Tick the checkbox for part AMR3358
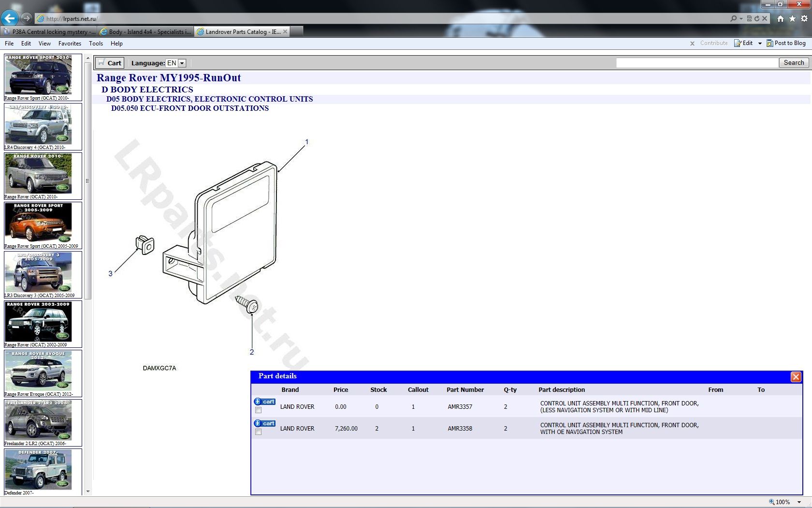This screenshot has width=812, height=508. tap(258, 432)
